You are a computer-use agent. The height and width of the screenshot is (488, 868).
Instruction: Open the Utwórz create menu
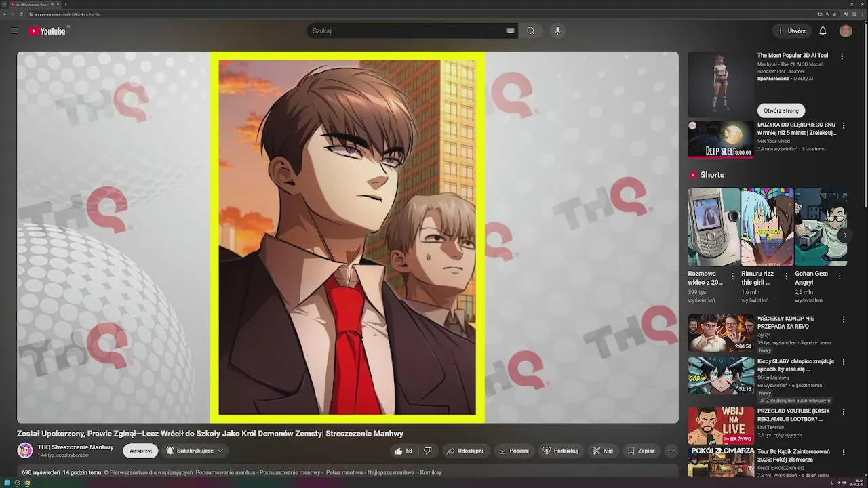pos(791,30)
